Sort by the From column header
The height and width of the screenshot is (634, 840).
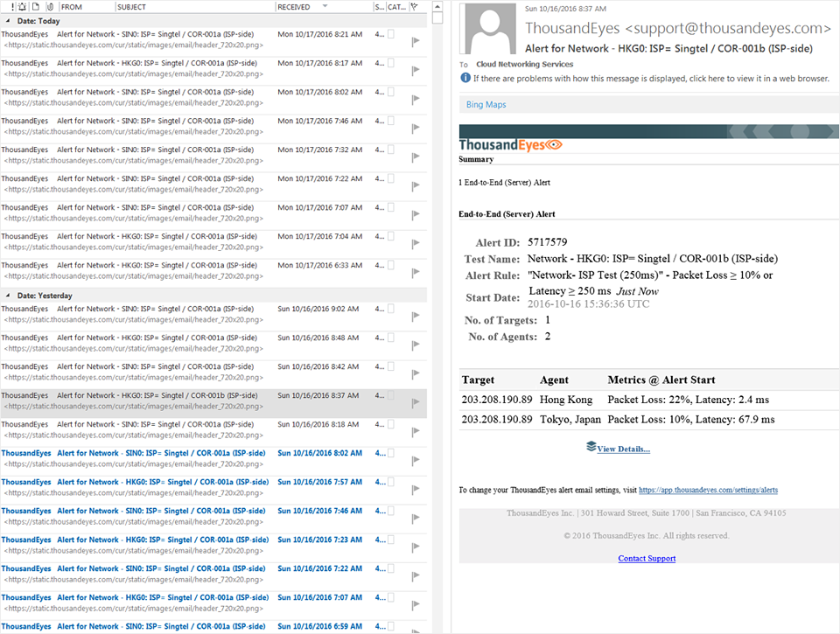[72, 7]
